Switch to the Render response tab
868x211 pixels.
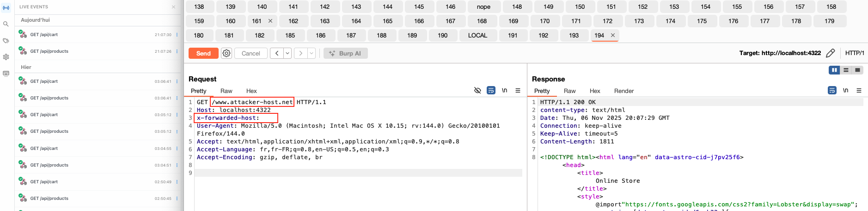point(623,91)
